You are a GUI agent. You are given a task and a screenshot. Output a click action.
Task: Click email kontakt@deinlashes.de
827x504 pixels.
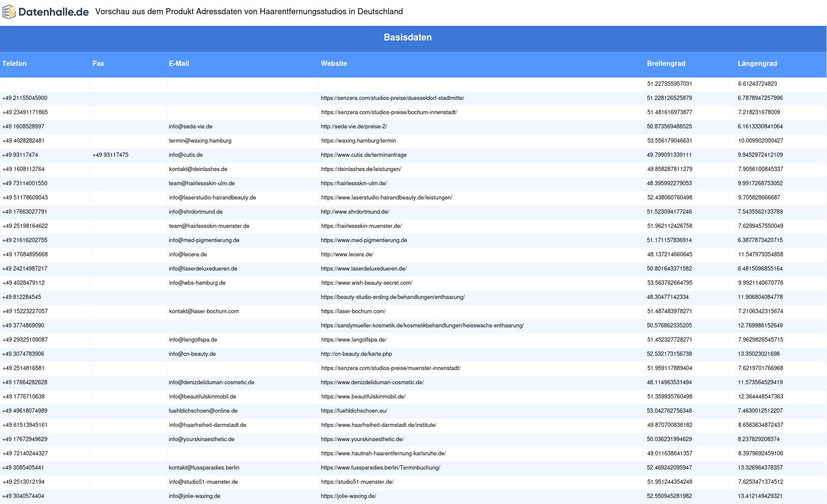[198, 169]
